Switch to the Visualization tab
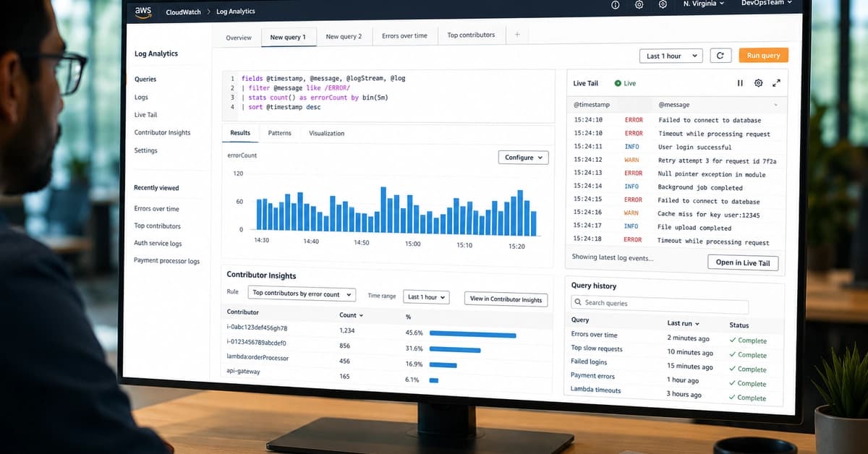The height and width of the screenshot is (454, 868). [327, 133]
